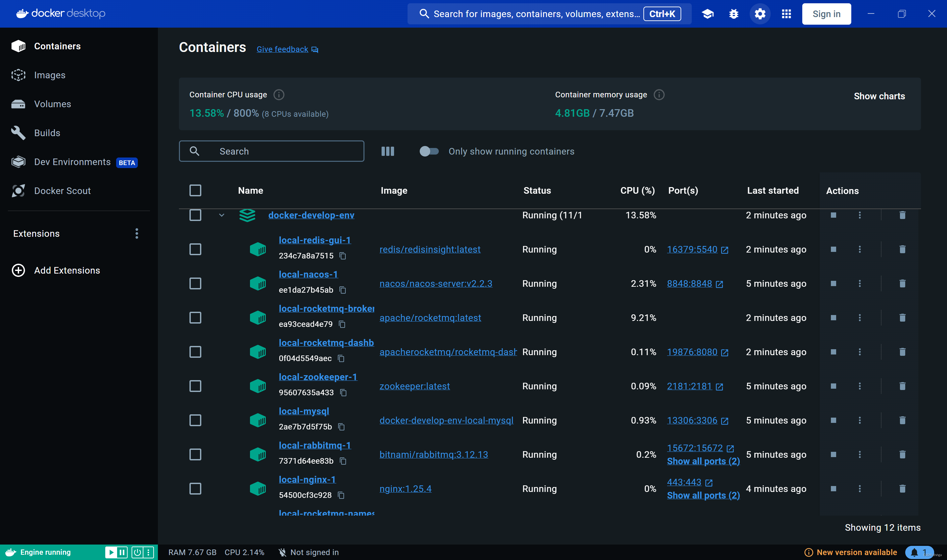This screenshot has height=560, width=947.
Task: Expand the docker-develop-env group
Action: (x=221, y=215)
